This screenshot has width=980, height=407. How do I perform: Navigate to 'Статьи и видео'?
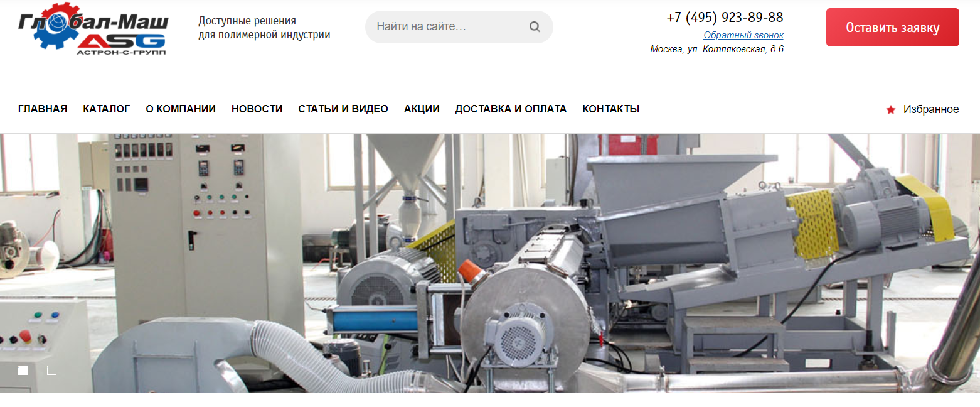point(343,109)
